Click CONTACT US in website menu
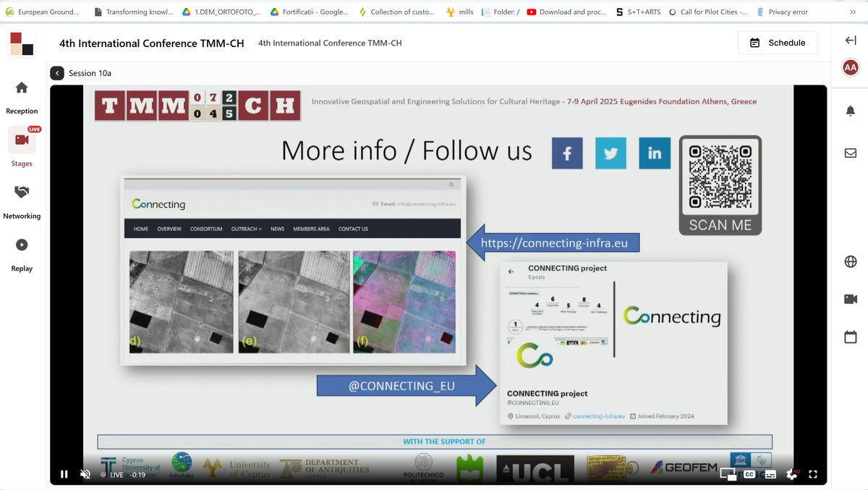This screenshot has width=868, height=490. coord(353,229)
